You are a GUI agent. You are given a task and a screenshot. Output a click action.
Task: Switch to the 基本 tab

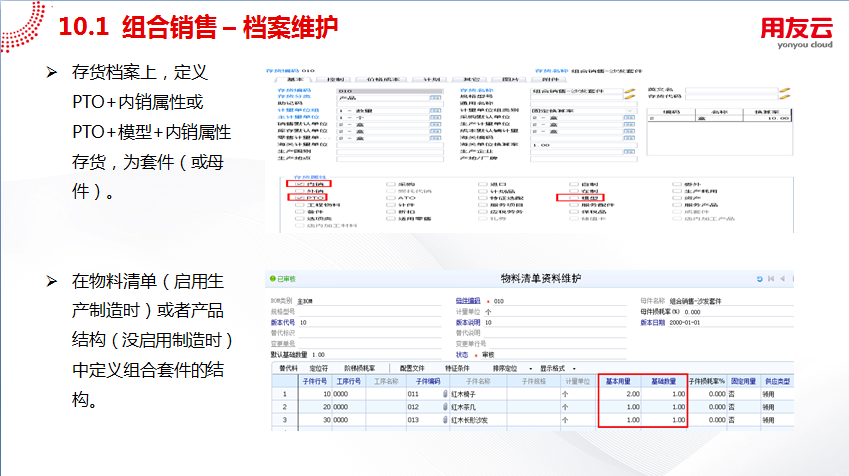295,80
